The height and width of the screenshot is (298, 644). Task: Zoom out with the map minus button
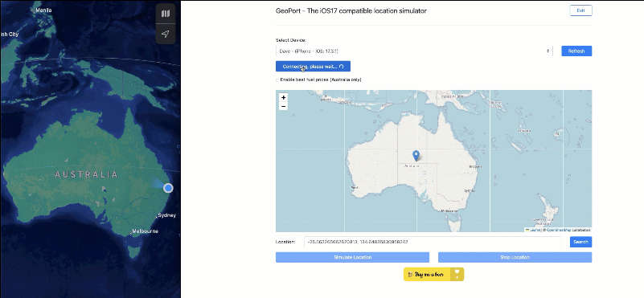pyautogui.click(x=283, y=106)
